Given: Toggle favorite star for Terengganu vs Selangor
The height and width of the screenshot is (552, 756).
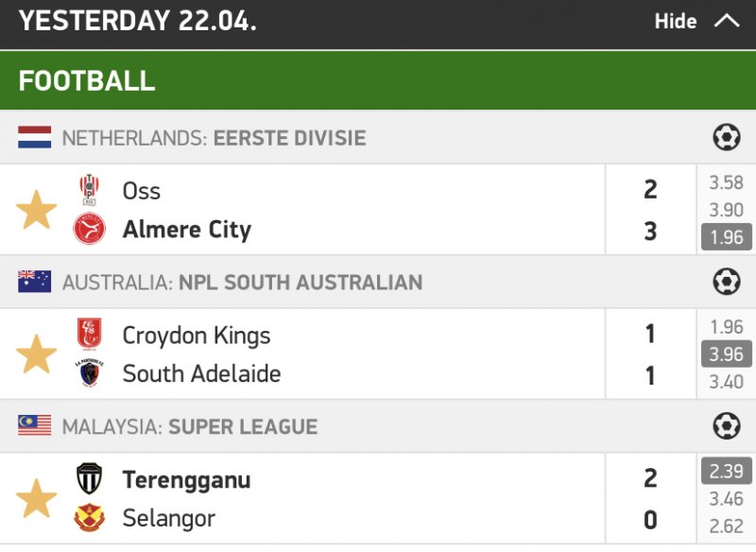Looking at the screenshot, I should [x=37, y=498].
